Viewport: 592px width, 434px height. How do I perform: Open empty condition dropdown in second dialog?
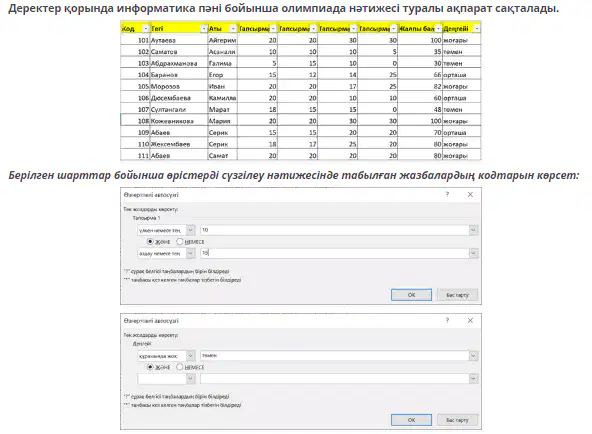(x=191, y=379)
